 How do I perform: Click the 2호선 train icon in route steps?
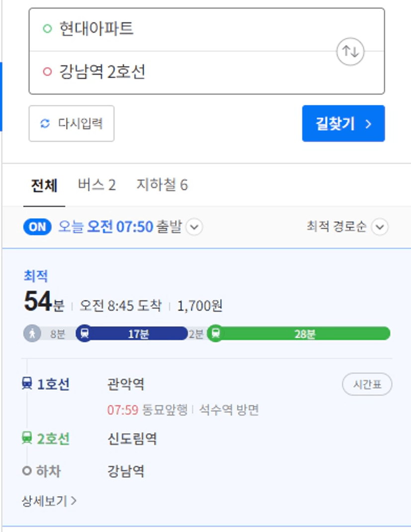tap(27, 438)
